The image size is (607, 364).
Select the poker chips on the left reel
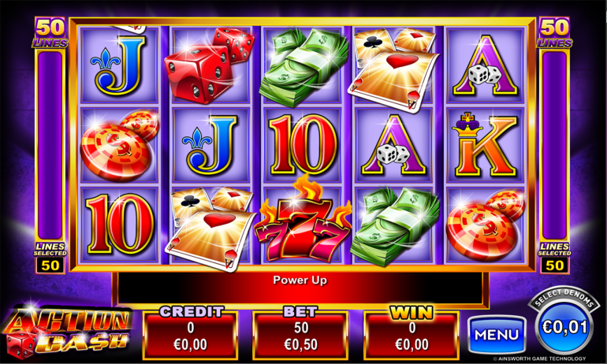coord(119,145)
